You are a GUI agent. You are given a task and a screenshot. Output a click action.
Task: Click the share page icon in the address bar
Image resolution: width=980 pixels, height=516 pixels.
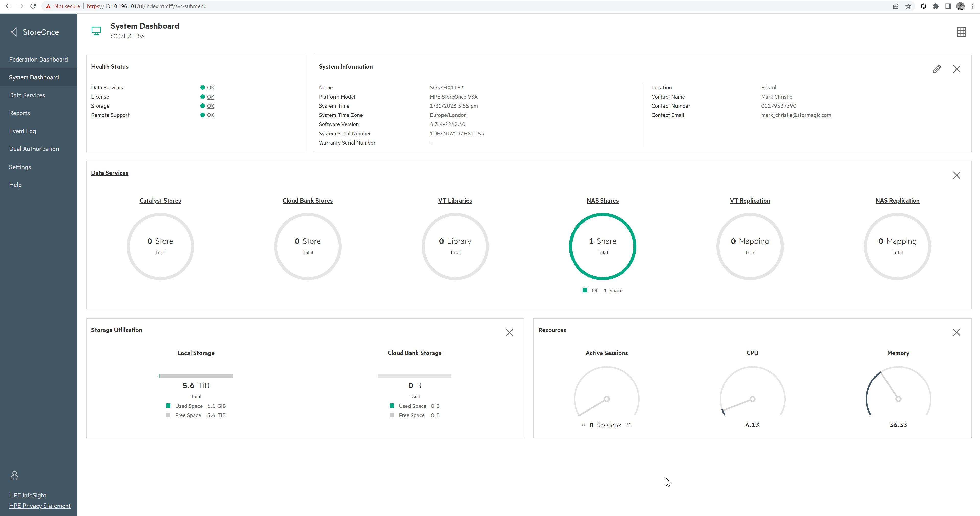(896, 6)
